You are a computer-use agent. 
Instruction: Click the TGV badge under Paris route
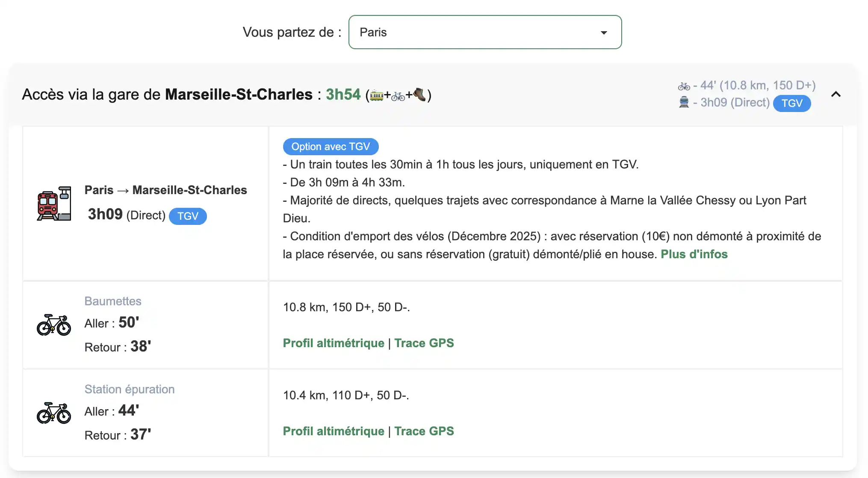click(188, 216)
